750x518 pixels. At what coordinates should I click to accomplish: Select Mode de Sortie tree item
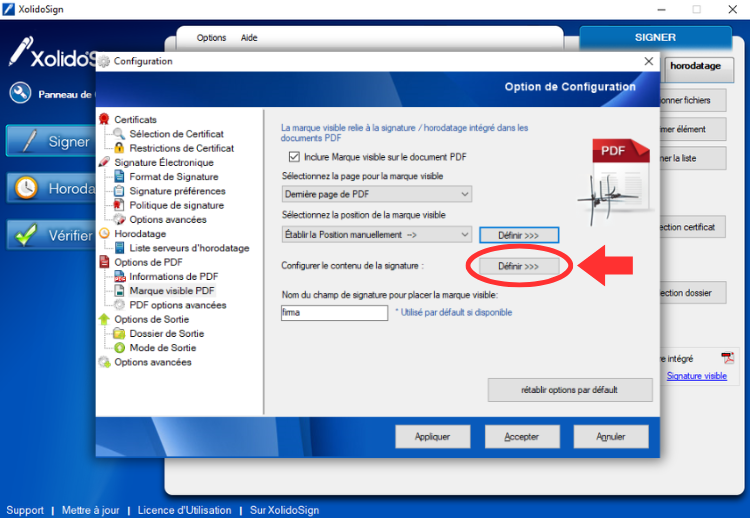163,348
